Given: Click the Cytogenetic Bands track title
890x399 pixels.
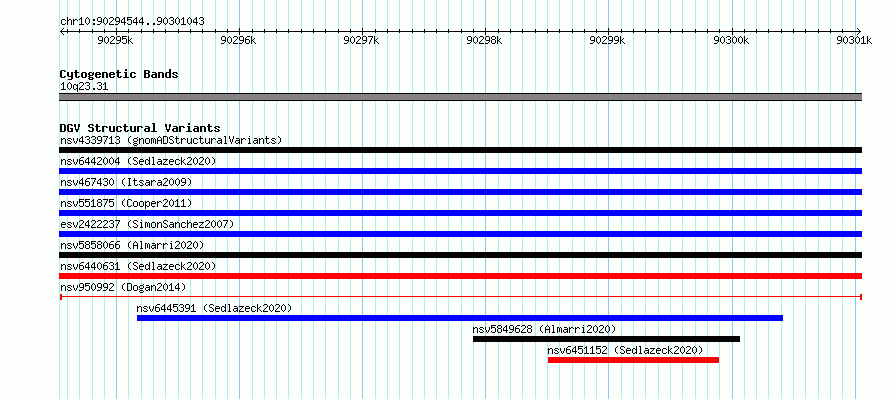Looking at the screenshot, I should point(119,74).
